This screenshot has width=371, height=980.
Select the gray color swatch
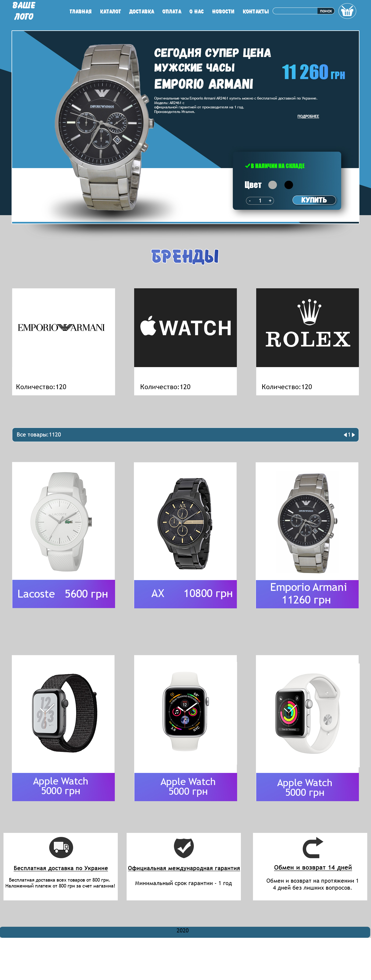coord(273,185)
